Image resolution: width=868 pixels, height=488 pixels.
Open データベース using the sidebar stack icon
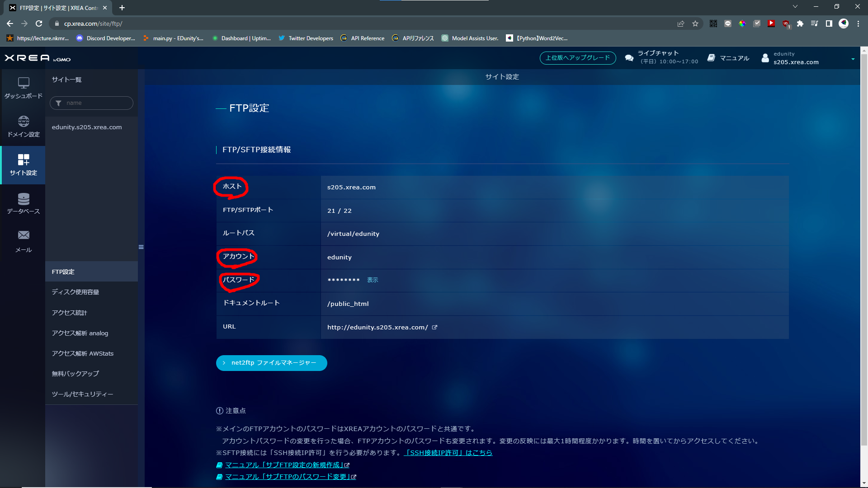[x=23, y=199]
